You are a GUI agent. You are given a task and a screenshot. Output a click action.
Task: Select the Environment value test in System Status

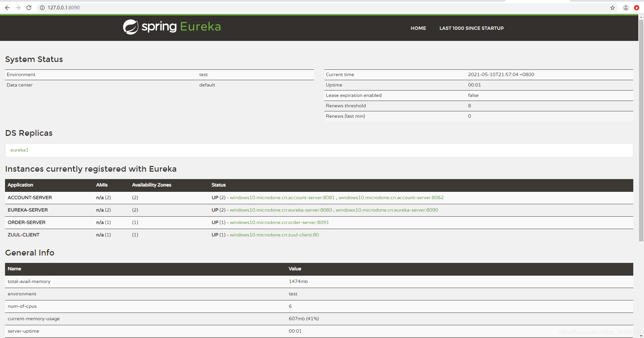pos(204,74)
